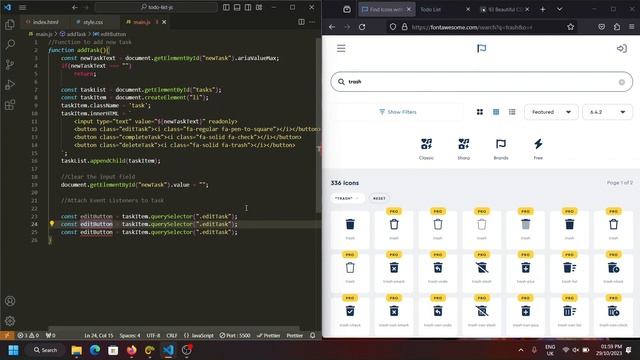
Task: Click the Firefox URL address bar
Action: tap(482, 27)
